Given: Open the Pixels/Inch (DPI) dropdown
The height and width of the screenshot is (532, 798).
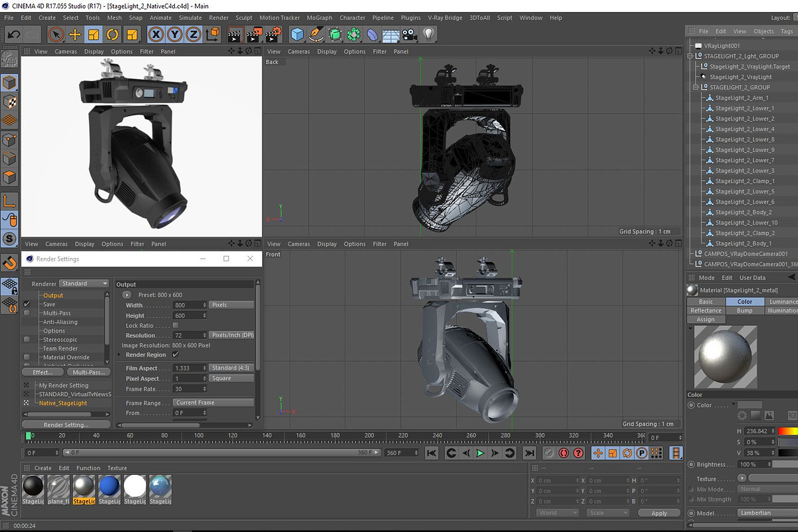Looking at the screenshot, I should click(231, 335).
